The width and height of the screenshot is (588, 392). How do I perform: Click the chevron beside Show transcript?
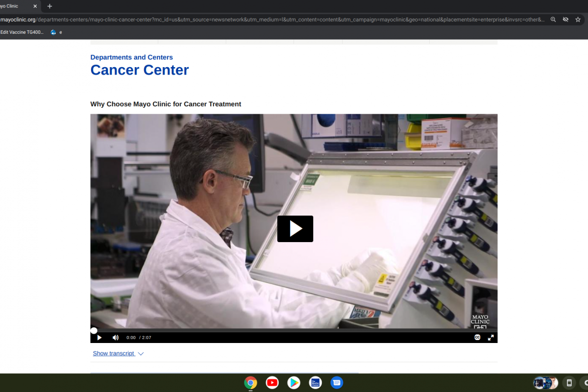(x=141, y=354)
